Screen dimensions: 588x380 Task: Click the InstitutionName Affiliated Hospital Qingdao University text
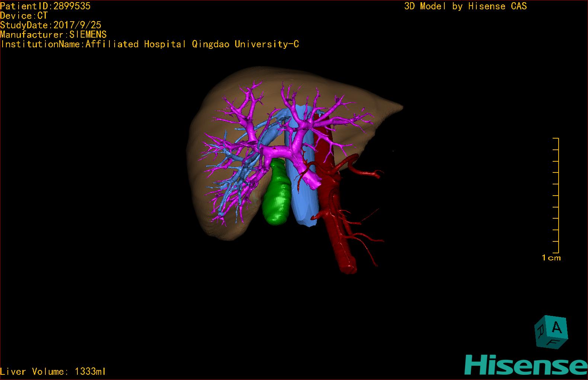pyautogui.click(x=150, y=44)
